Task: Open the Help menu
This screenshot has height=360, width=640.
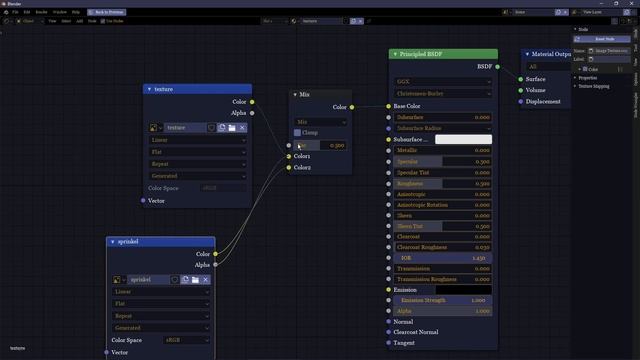Action: 76,12
